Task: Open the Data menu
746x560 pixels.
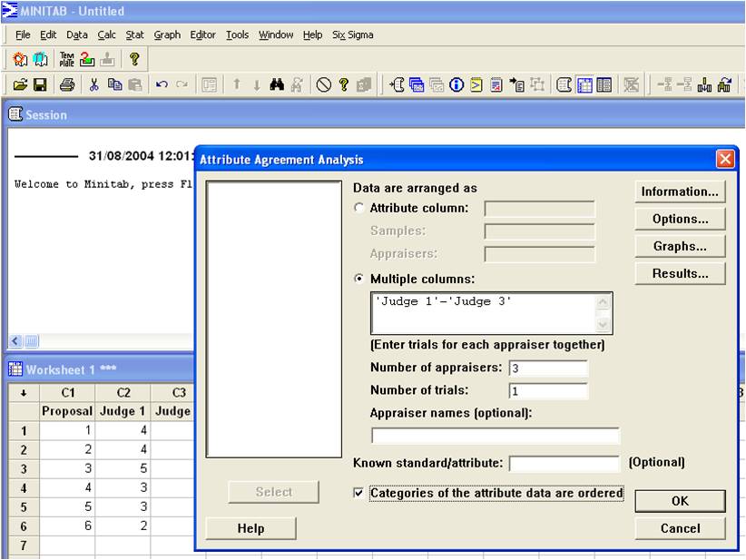Action: [x=76, y=34]
